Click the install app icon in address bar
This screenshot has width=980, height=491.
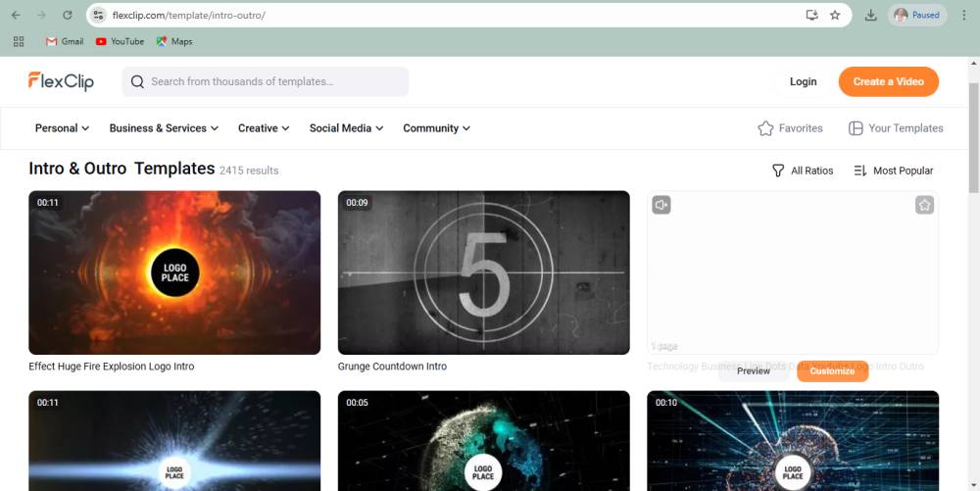[x=811, y=15]
